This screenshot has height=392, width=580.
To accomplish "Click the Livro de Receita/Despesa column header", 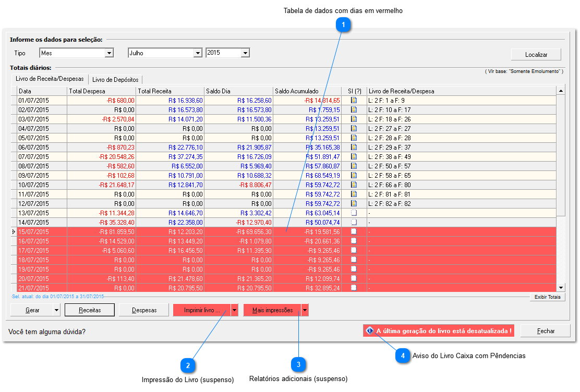I will coord(462,91).
